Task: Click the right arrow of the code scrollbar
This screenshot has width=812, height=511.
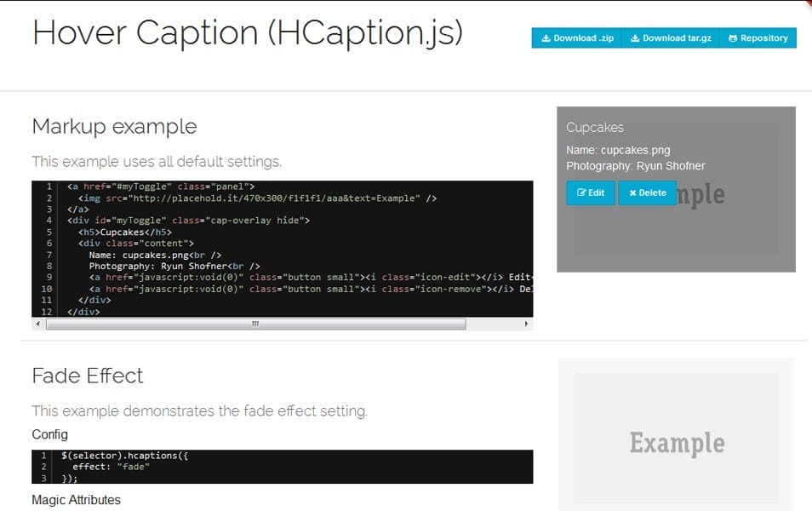Action: [x=527, y=324]
